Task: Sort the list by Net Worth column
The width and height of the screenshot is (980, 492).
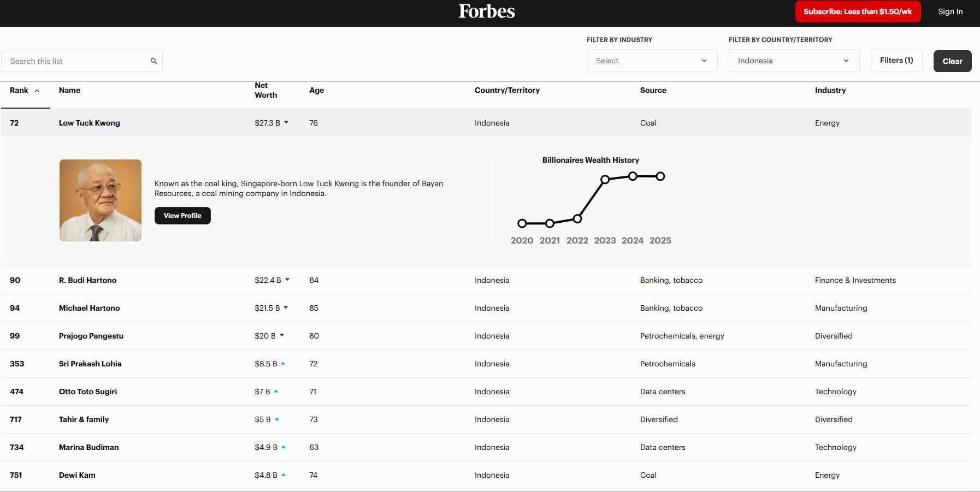Action: (x=265, y=90)
